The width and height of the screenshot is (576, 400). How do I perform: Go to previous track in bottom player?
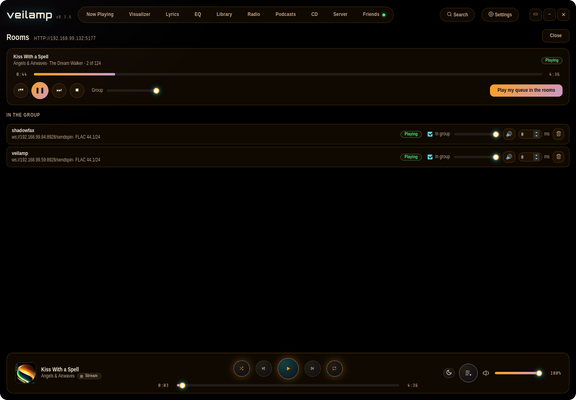pyautogui.click(x=263, y=368)
